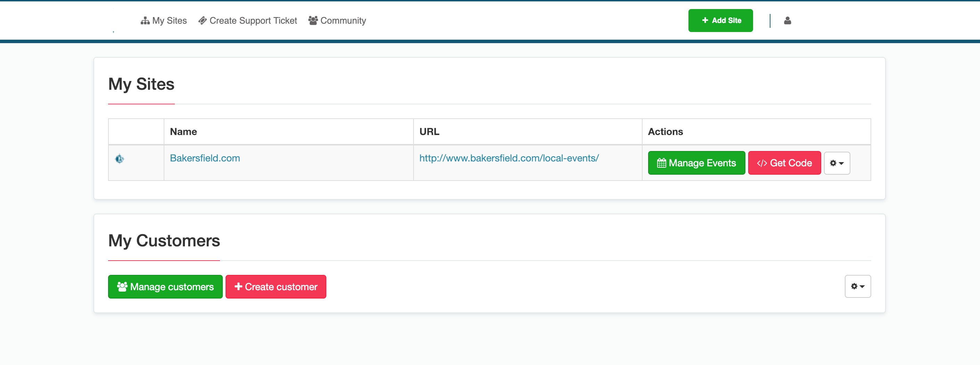Open the user account profile icon
This screenshot has width=980, height=365.
[787, 21]
